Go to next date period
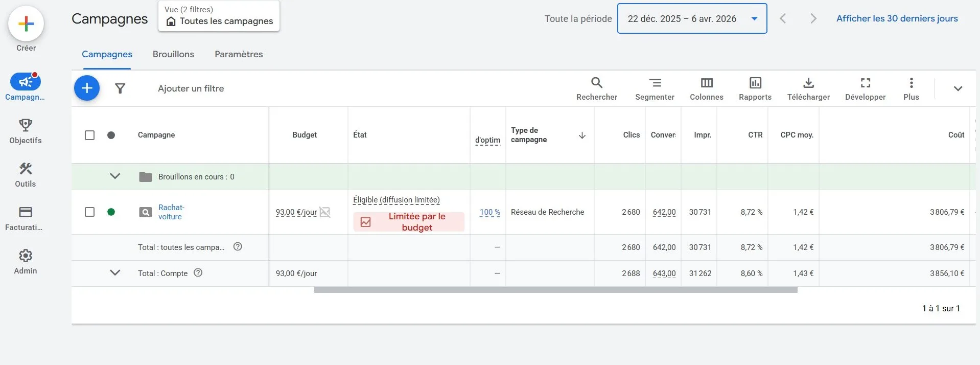 (x=813, y=18)
